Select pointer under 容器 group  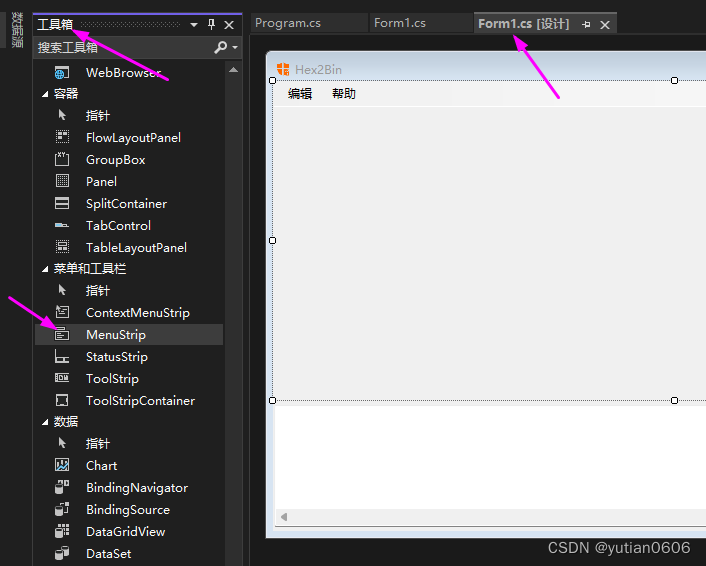[62, 115]
